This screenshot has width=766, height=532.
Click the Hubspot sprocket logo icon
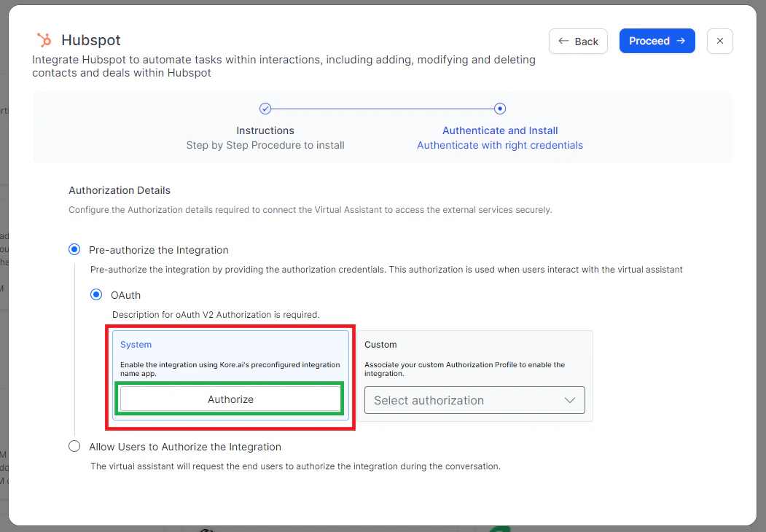(44, 40)
